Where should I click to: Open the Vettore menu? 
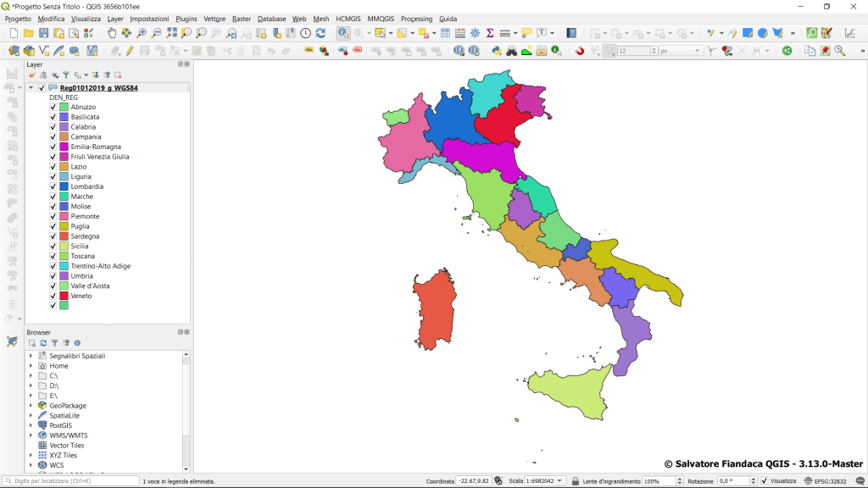(214, 19)
